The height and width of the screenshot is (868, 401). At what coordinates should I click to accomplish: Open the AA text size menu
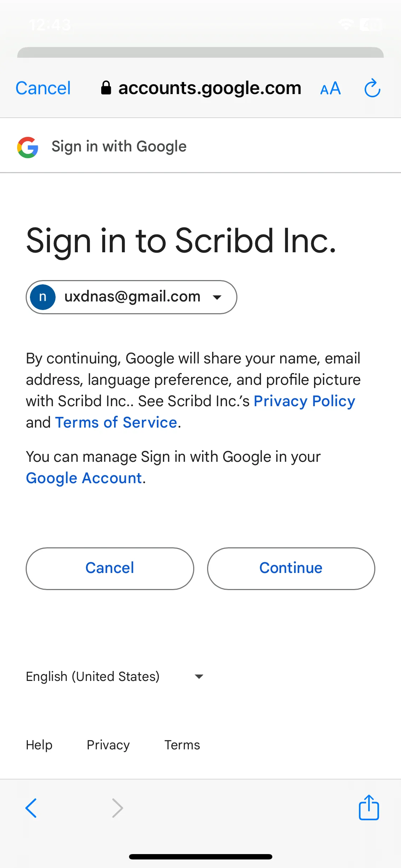[x=330, y=88]
